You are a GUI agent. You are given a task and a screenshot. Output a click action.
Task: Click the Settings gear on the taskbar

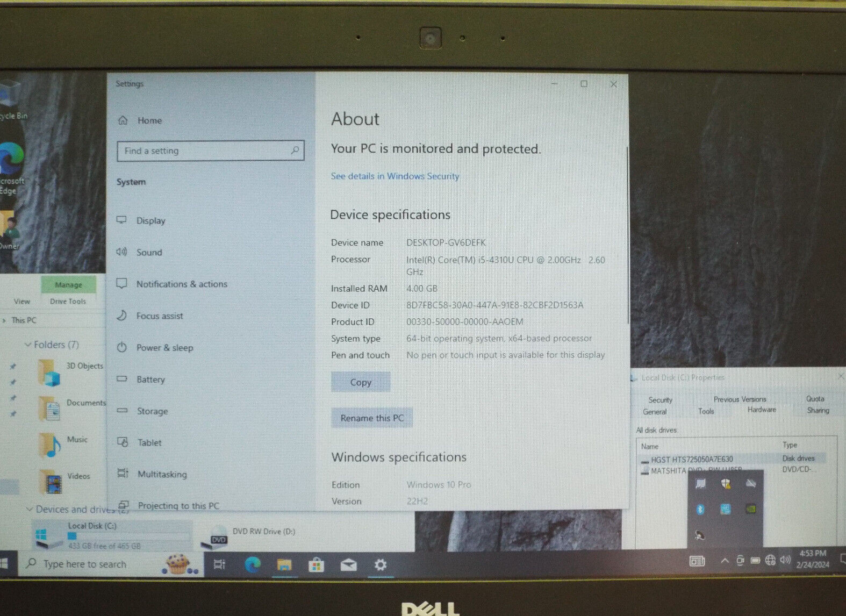(381, 565)
